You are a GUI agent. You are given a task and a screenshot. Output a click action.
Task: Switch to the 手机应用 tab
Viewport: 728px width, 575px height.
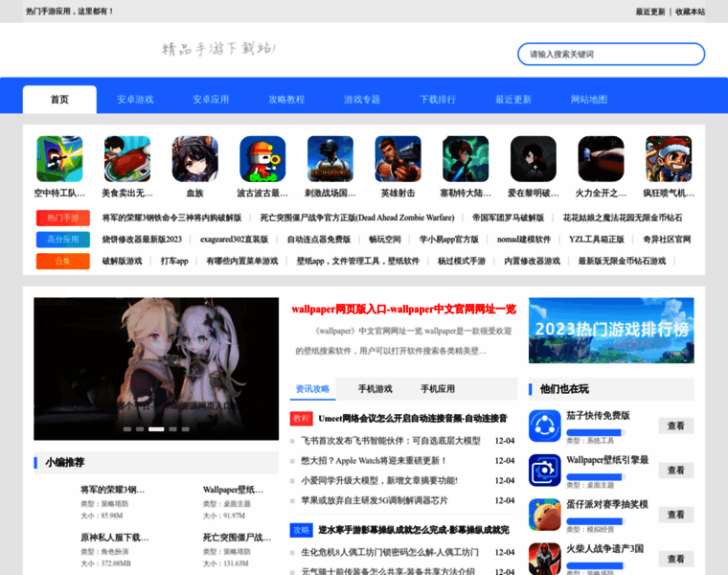438,389
